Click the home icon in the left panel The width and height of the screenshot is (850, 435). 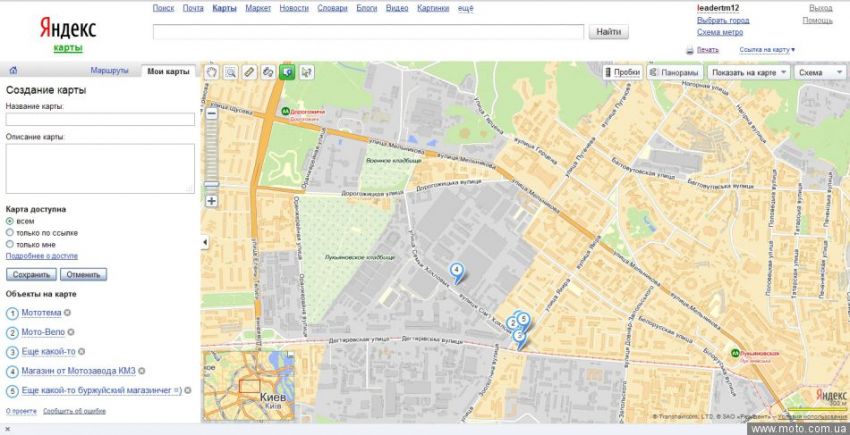coord(13,71)
